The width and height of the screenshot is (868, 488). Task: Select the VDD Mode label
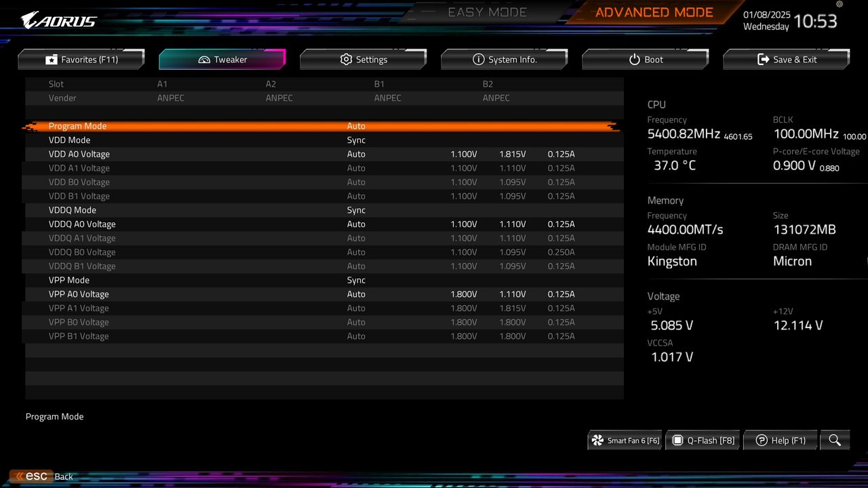click(69, 140)
